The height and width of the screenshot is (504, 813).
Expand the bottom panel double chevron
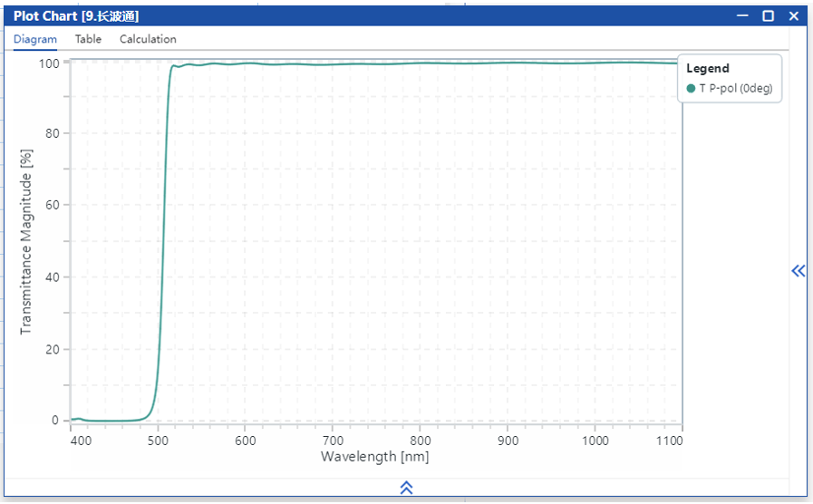[x=406, y=488]
